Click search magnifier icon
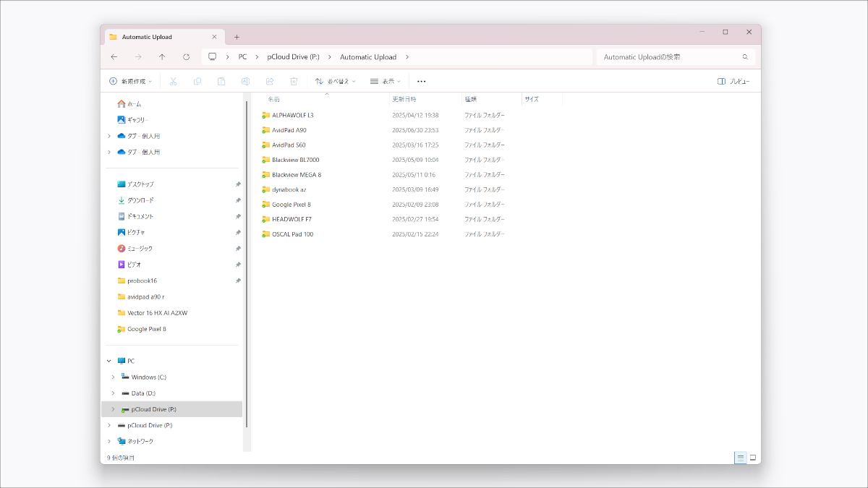 click(x=745, y=57)
